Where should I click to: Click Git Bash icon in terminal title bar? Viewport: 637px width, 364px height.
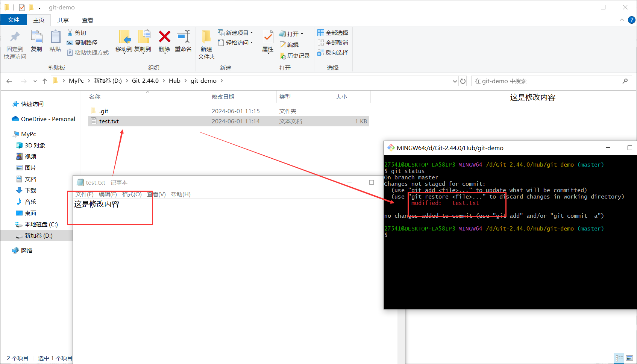click(391, 148)
